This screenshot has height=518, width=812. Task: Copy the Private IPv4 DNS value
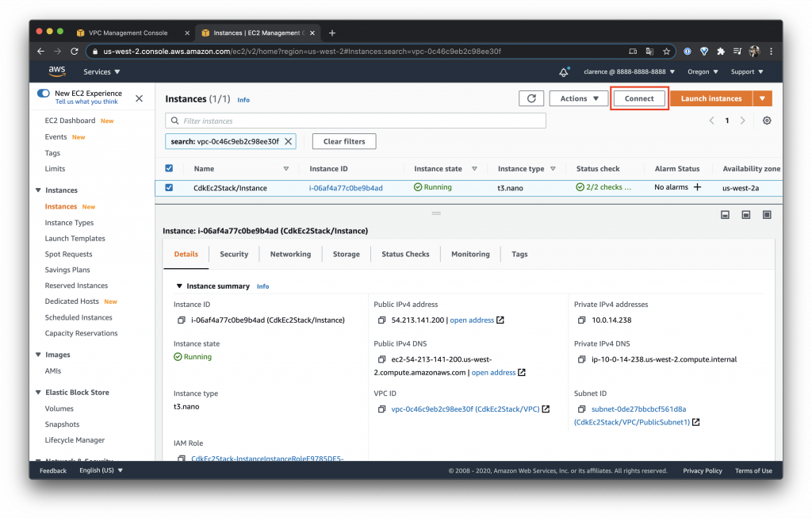pyautogui.click(x=581, y=359)
